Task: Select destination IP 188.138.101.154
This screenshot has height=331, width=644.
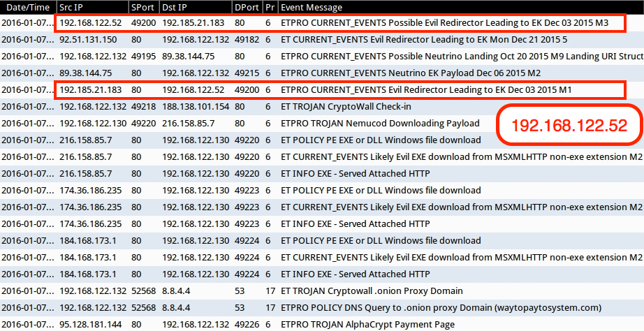Action: 197,107
